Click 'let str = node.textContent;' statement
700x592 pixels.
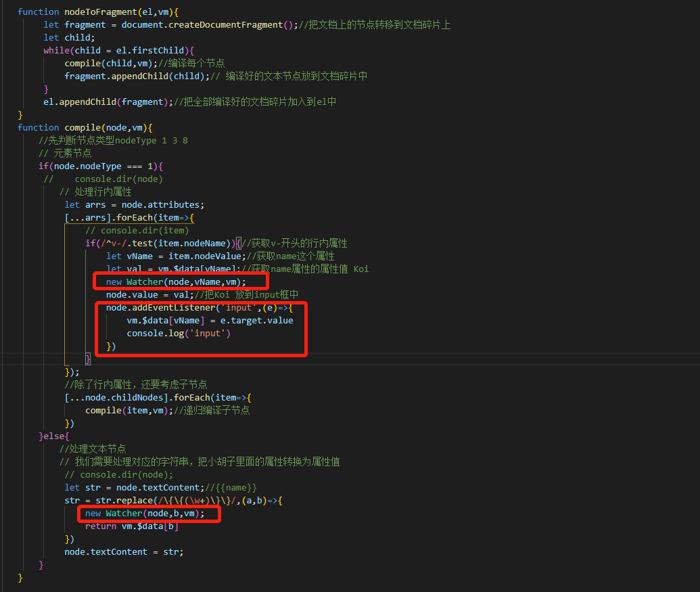(135, 488)
